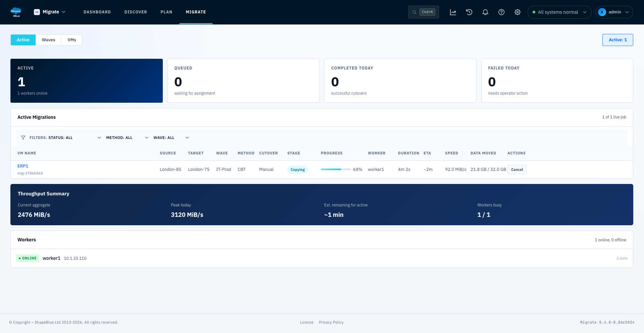Open the Discover section
644x333 pixels.
[x=136, y=12]
